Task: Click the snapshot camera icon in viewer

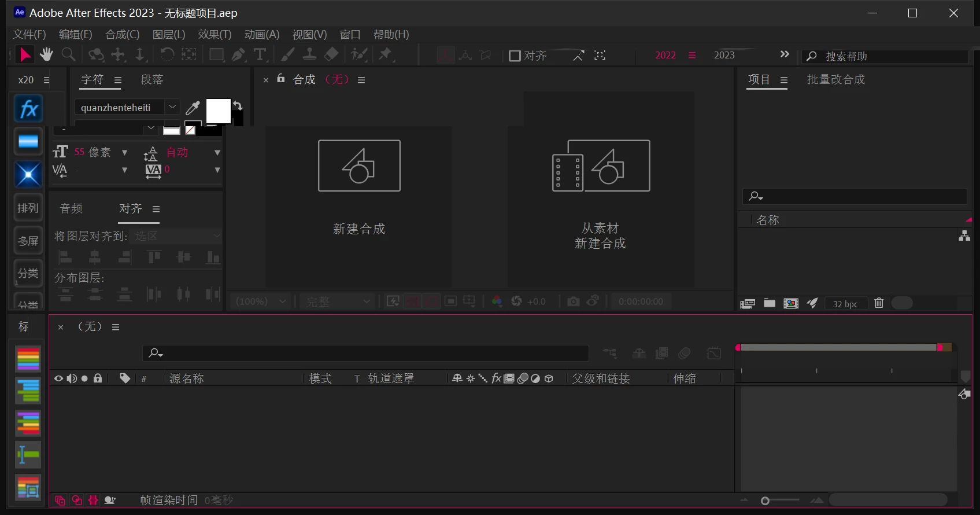Action: tap(573, 301)
